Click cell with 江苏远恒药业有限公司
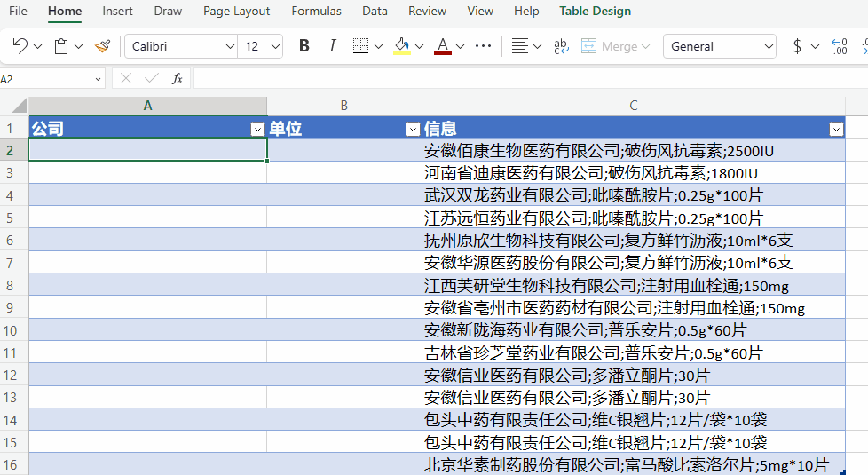The height and width of the screenshot is (475, 868). 634,218
